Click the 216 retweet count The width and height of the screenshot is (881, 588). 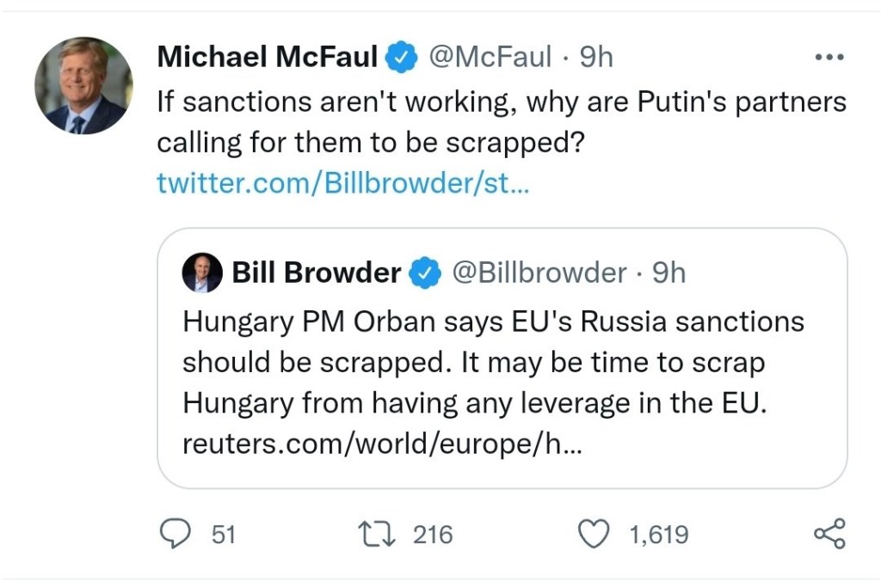point(432,535)
